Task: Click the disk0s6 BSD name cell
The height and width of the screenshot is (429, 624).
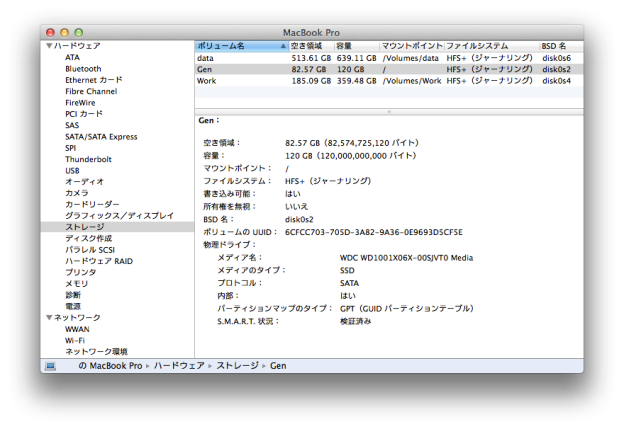Action: click(x=556, y=58)
